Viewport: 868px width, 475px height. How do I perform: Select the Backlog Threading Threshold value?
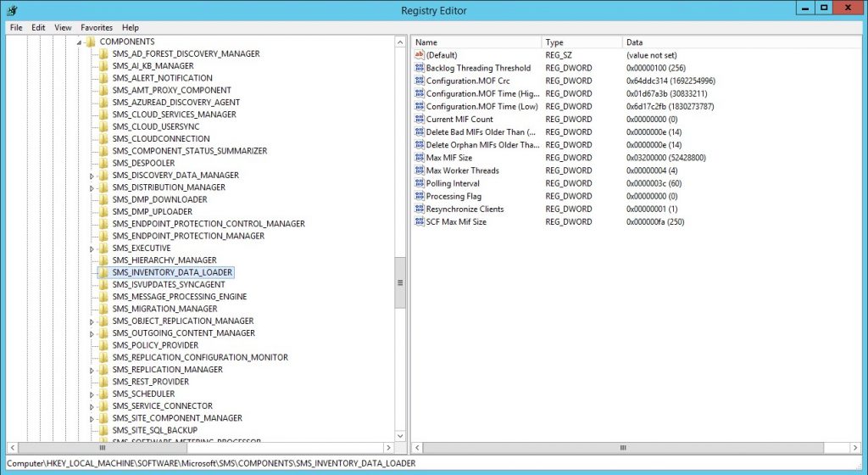(478, 68)
